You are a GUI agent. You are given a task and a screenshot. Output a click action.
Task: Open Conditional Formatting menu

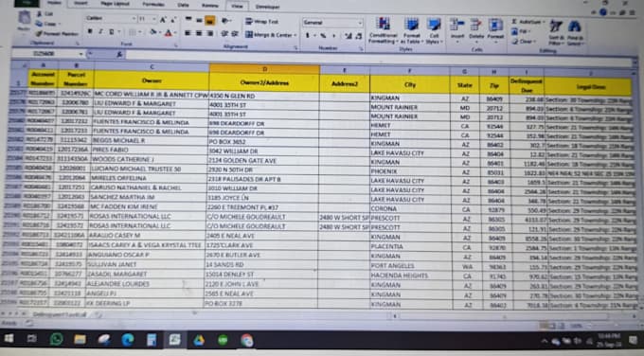tap(383, 30)
